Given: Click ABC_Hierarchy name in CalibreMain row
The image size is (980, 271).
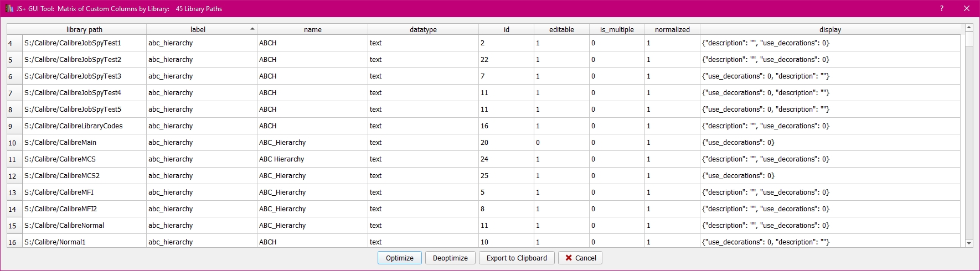Looking at the screenshot, I should (312, 143).
